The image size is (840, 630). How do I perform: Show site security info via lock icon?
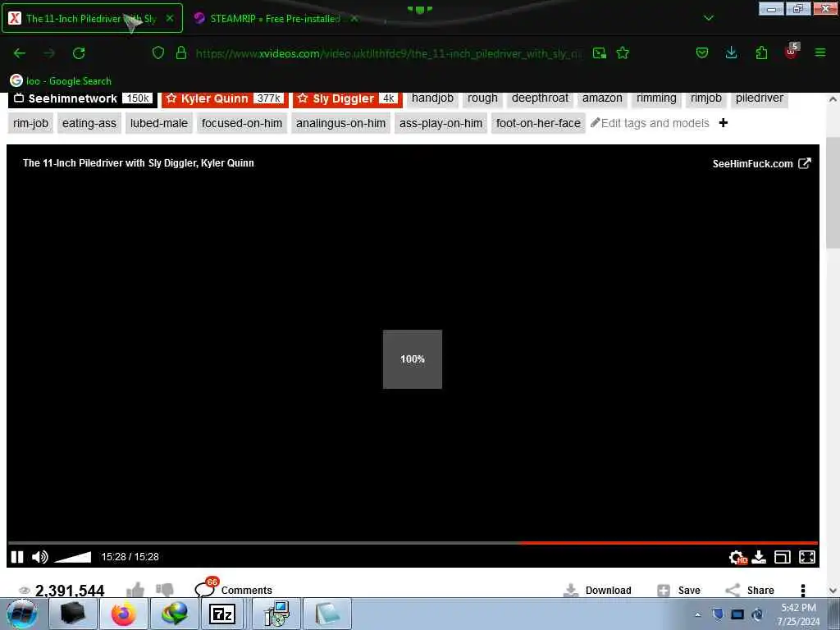pyautogui.click(x=181, y=53)
